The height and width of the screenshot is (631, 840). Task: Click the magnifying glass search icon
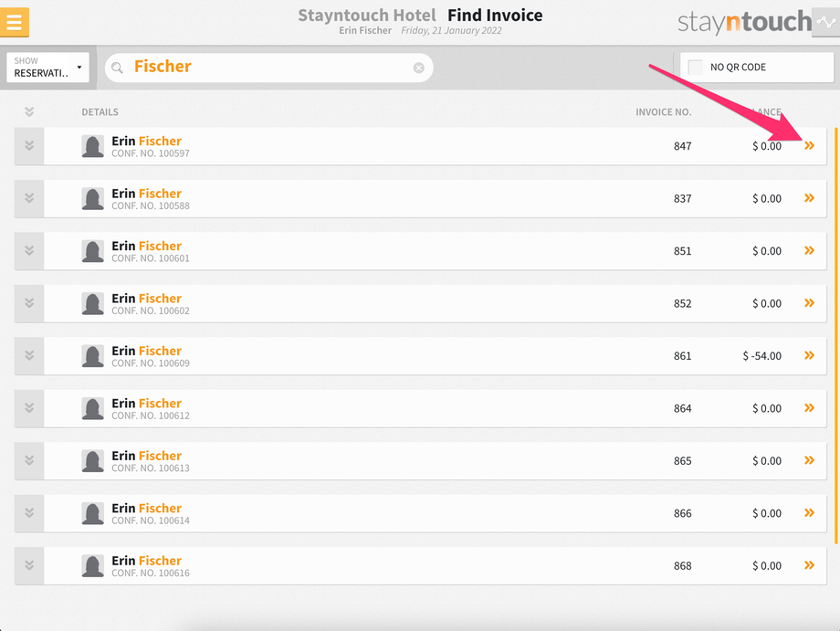(x=117, y=68)
